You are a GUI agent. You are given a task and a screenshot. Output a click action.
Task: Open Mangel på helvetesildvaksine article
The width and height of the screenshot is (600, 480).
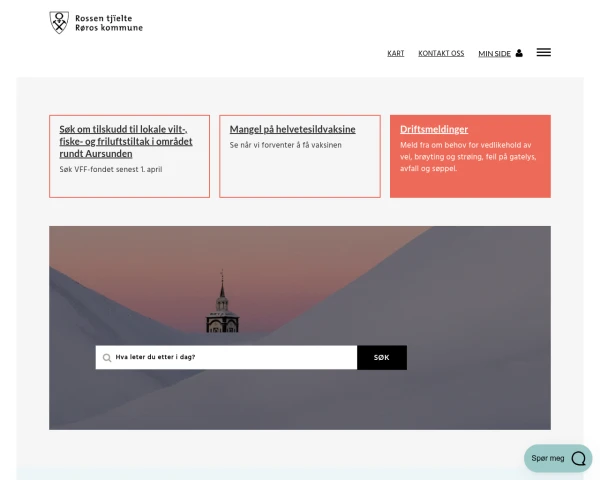[x=292, y=129]
